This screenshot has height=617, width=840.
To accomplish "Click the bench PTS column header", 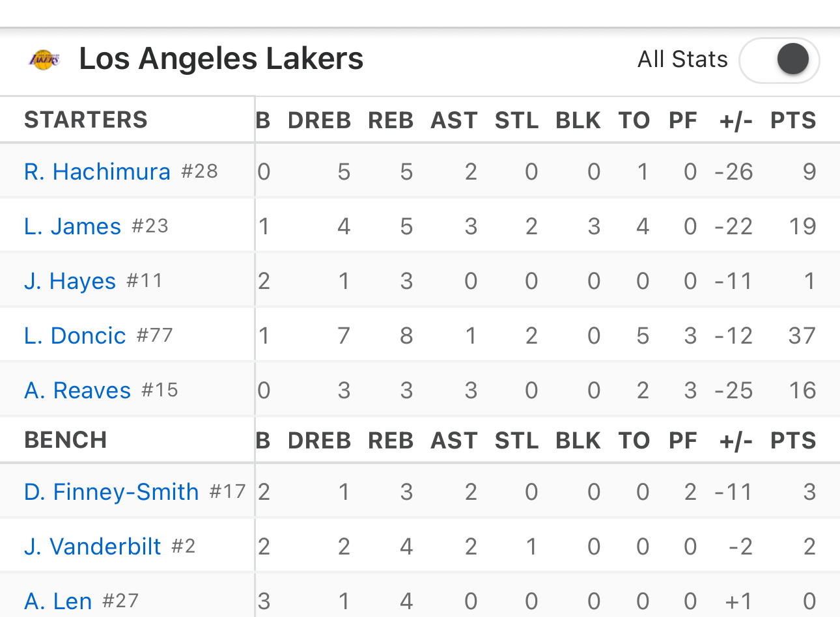I will point(793,441).
